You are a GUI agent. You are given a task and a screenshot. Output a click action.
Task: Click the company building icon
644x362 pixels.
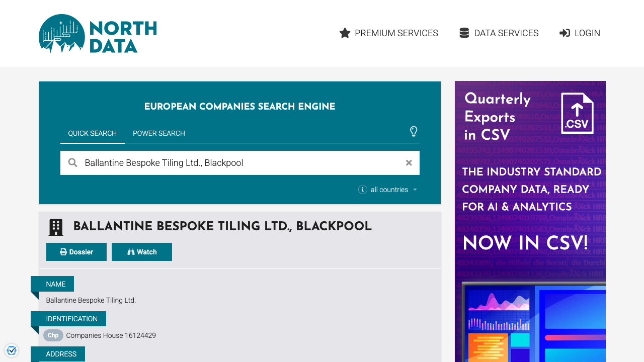point(56,227)
